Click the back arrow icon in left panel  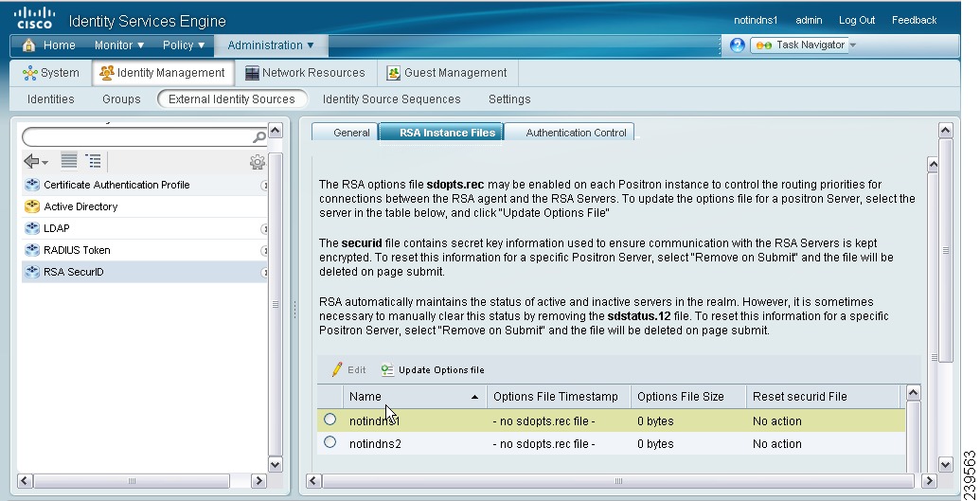31,161
